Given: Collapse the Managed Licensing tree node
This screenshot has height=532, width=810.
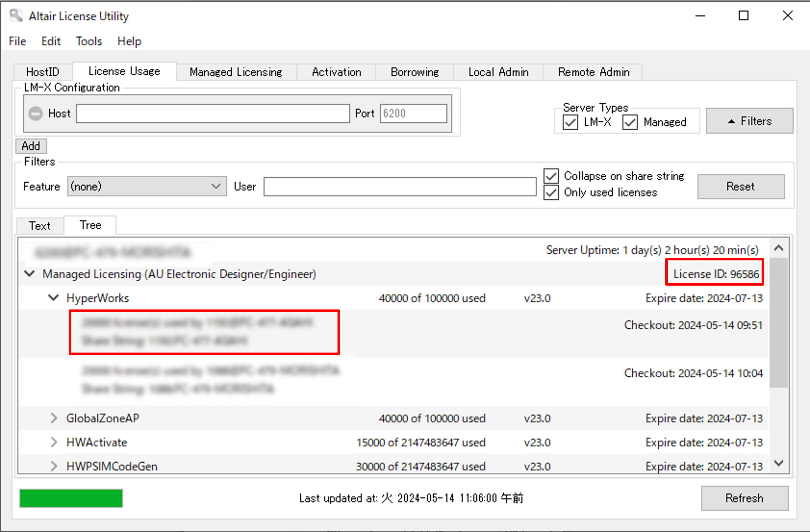Looking at the screenshot, I should tap(30, 274).
